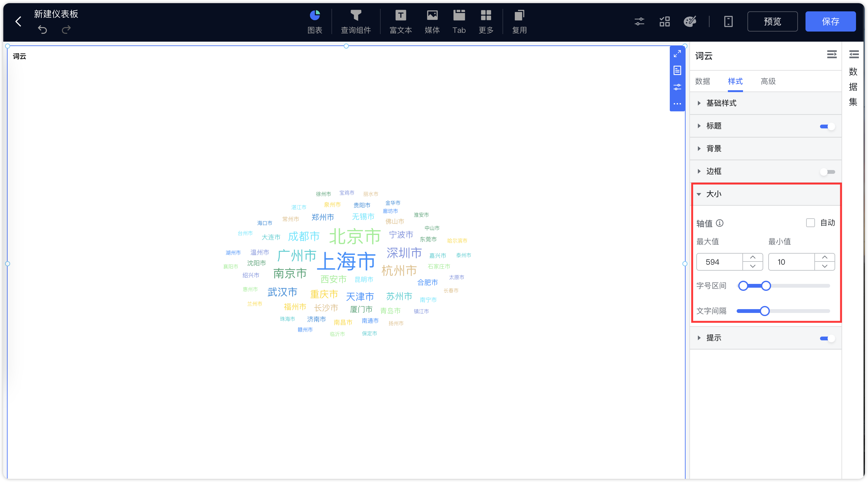
Task: Add a Tab component
Action: tap(459, 21)
